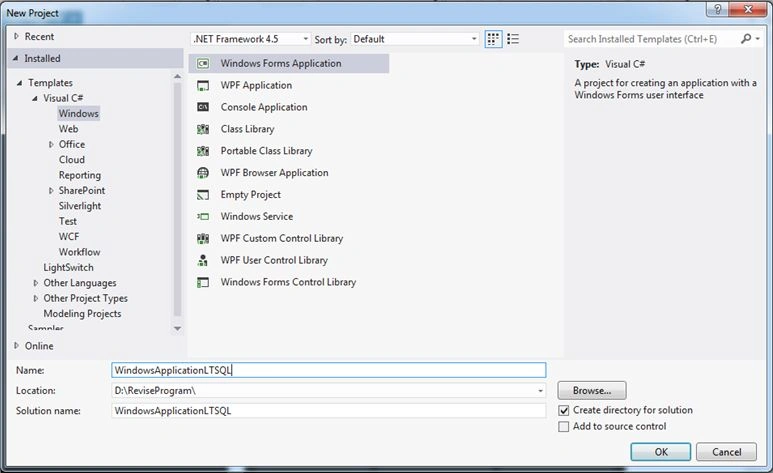
Task: Expand the Online section
Action: click(16, 346)
